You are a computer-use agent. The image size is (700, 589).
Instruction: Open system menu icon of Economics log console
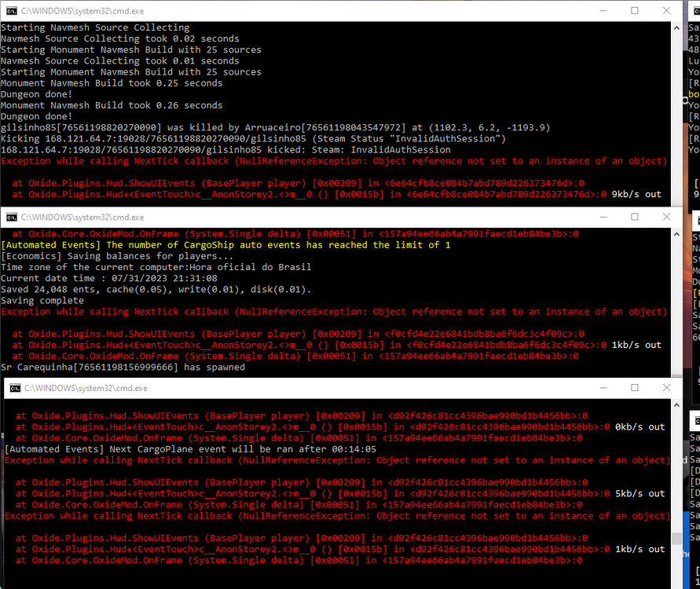(11, 217)
